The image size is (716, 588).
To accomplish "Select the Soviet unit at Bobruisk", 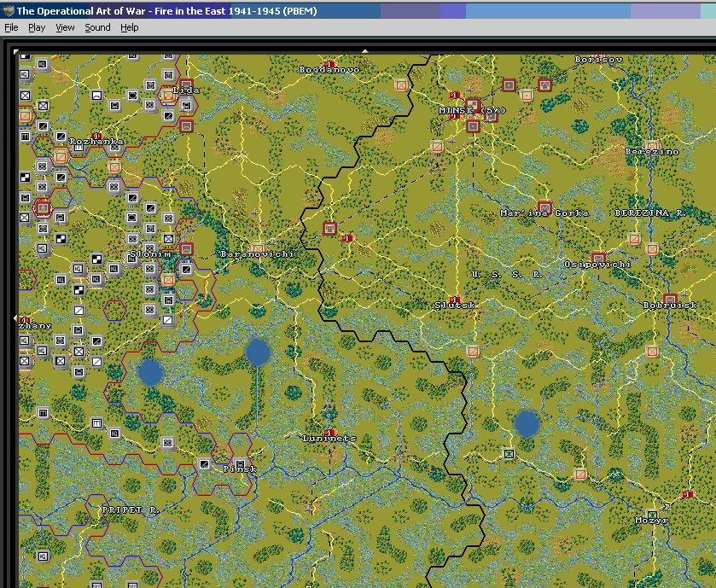I will [x=670, y=300].
